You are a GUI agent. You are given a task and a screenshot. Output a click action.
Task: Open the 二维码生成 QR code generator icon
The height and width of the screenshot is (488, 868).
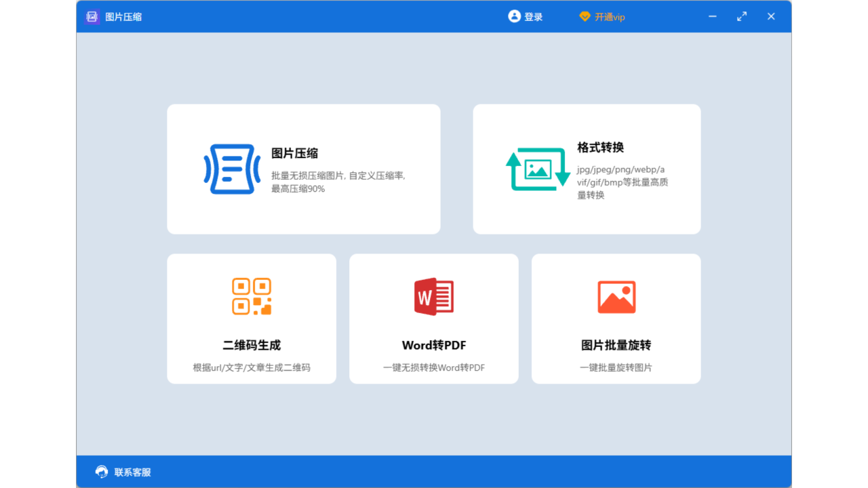click(251, 296)
